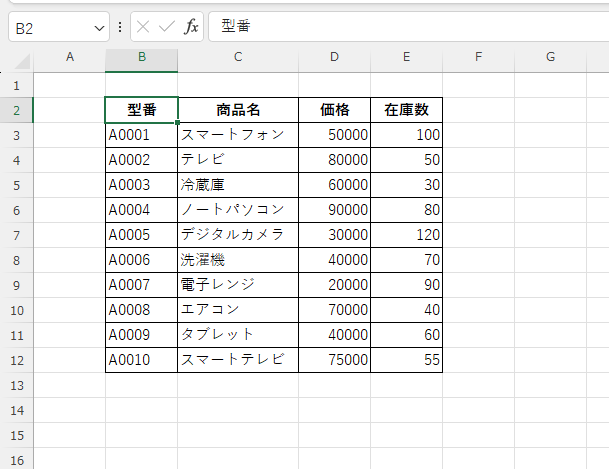Click cell containing A0003
Viewport: 609px width, 469px height.
tap(142, 185)
